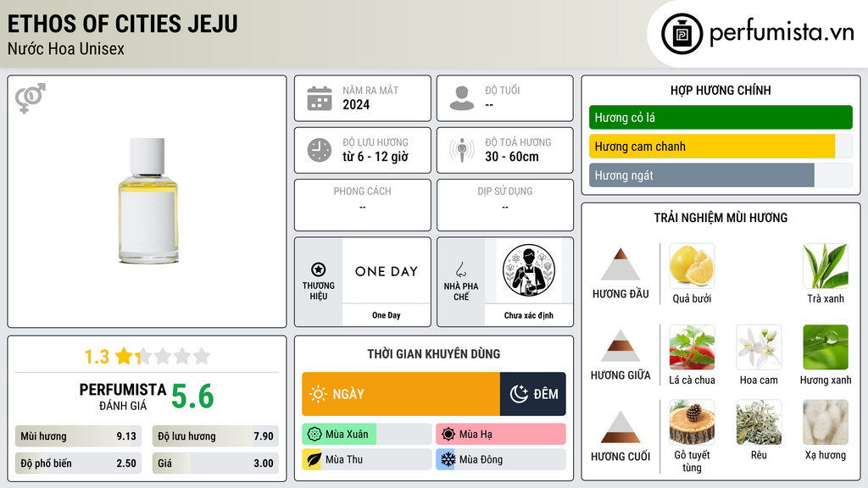Image resolution: width=868 pixels, height=488 pixels.
Task: Click the perfumista.vn bottle logo
Action: point(682,34)
